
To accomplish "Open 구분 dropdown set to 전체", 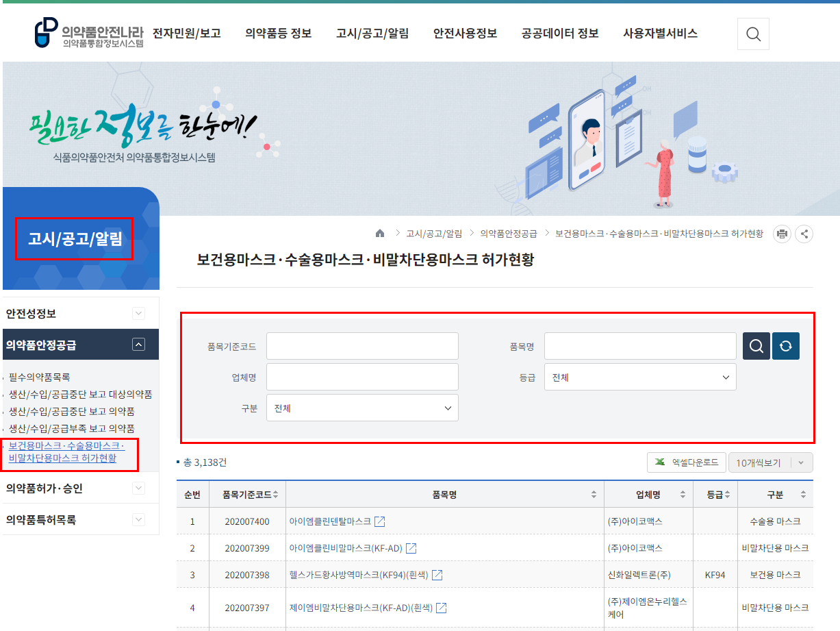I will point(362,408).
